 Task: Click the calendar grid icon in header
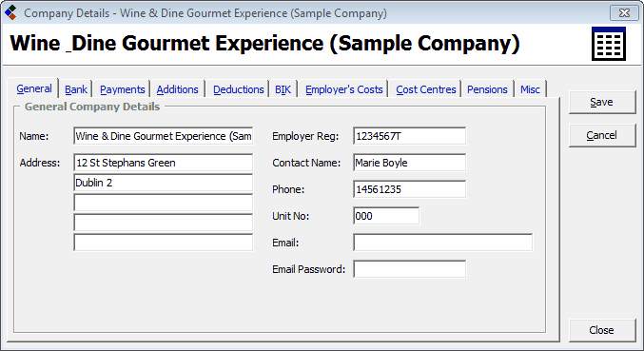(x=609, y=44)
